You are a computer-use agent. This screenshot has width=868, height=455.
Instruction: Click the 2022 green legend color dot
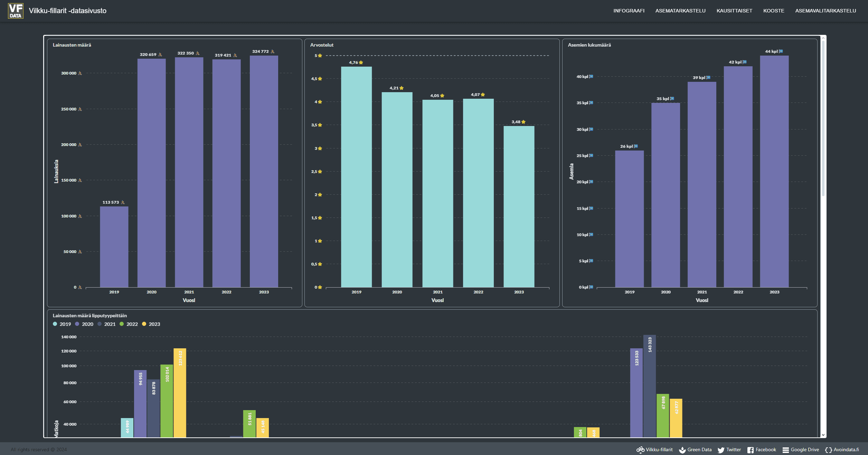click(122, 324)
